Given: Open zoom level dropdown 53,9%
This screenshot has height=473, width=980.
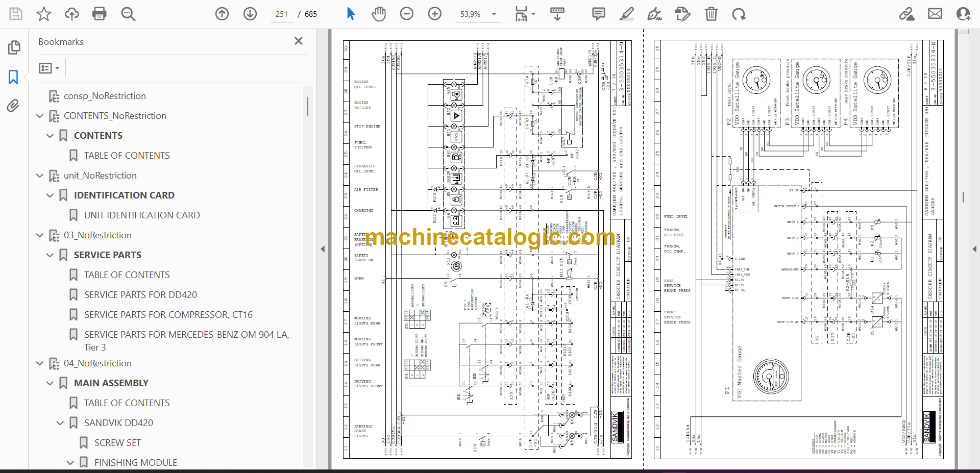Looking at the screenshot, I should point(478,14).
